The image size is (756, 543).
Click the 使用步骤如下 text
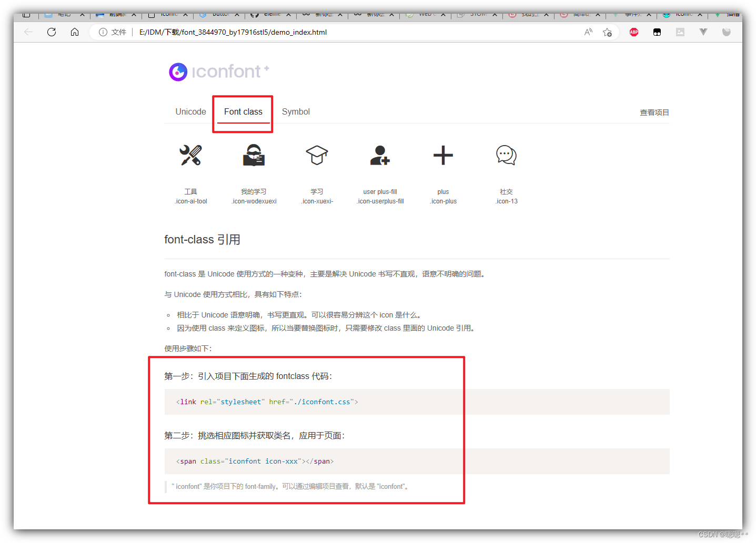188,349
